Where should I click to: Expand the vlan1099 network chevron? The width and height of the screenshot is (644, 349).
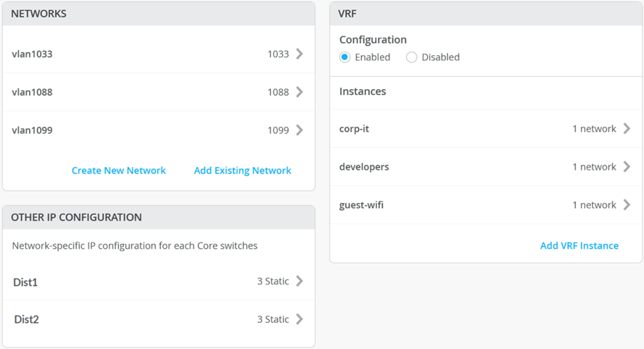(300, 131)
